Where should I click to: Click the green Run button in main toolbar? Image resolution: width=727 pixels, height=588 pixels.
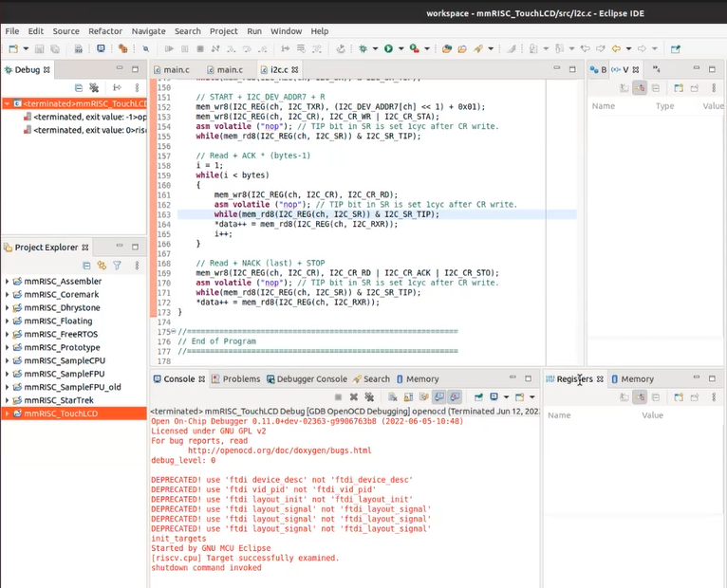(x=388, y=48)
